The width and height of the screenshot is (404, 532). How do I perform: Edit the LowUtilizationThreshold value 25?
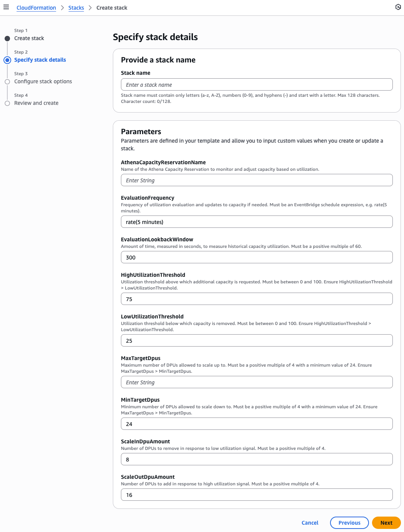pyautogui.click(x=256, y=340)
